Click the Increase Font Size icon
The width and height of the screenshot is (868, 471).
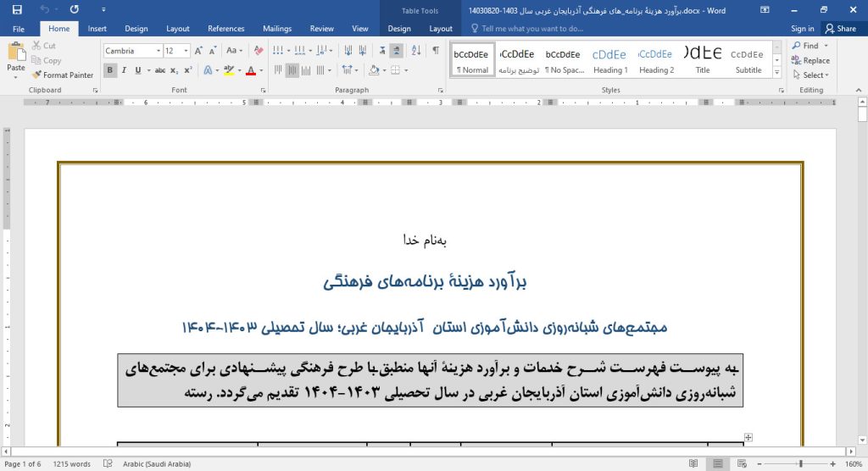[199, 51]
